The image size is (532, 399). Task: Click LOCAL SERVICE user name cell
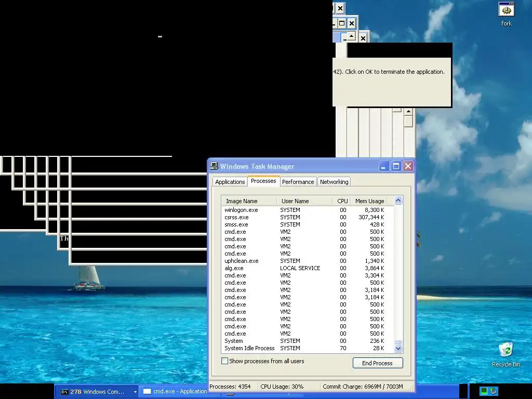[x=300, y=268]
